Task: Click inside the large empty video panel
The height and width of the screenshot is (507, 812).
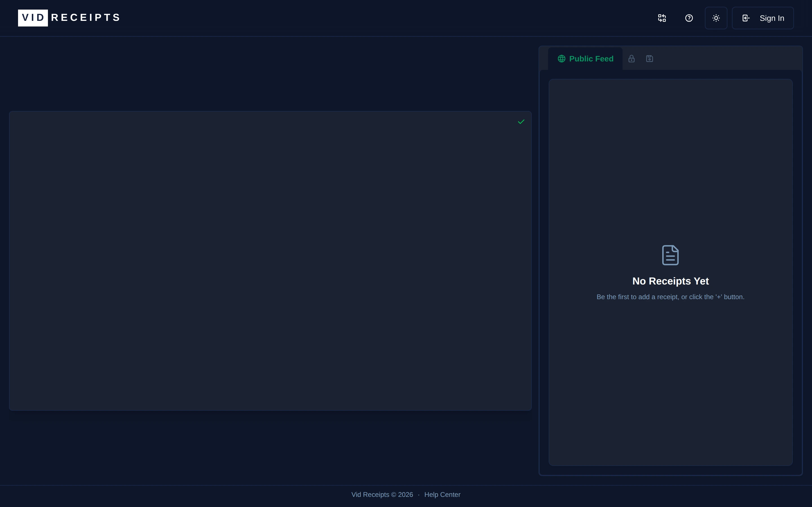Action: (x=270, y=261)
